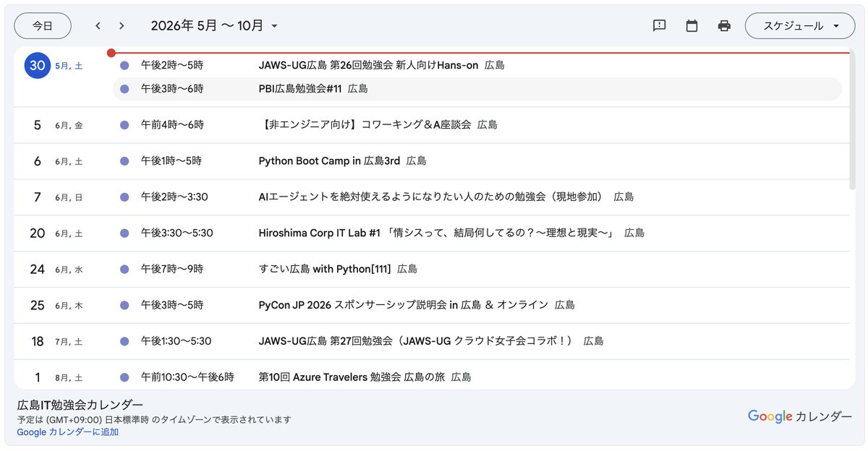The height and width of the screenshot is (451, 868).
Task: Select date 5 of 6月, 金
Action: click(x=37, y=125)
